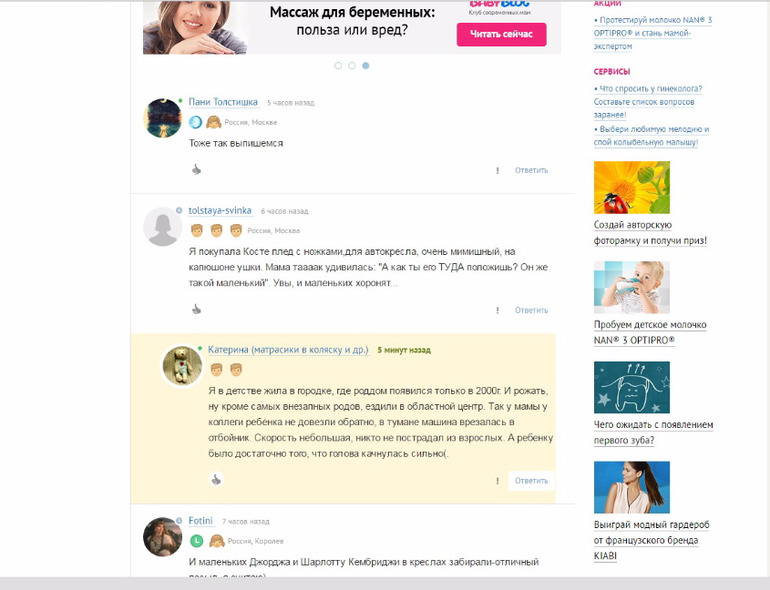Like Пани Толстишка's comment with thumbs-up
This screenshot has width=770, height=590.
(x=196, y=170)
